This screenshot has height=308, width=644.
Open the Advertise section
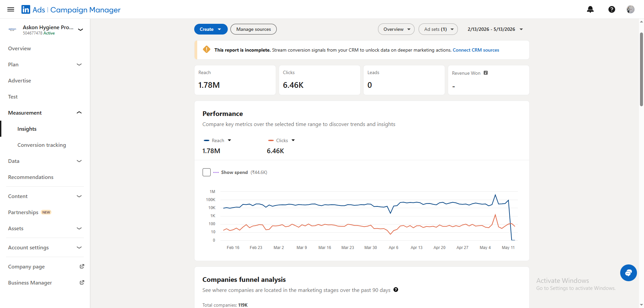point(19,80)
